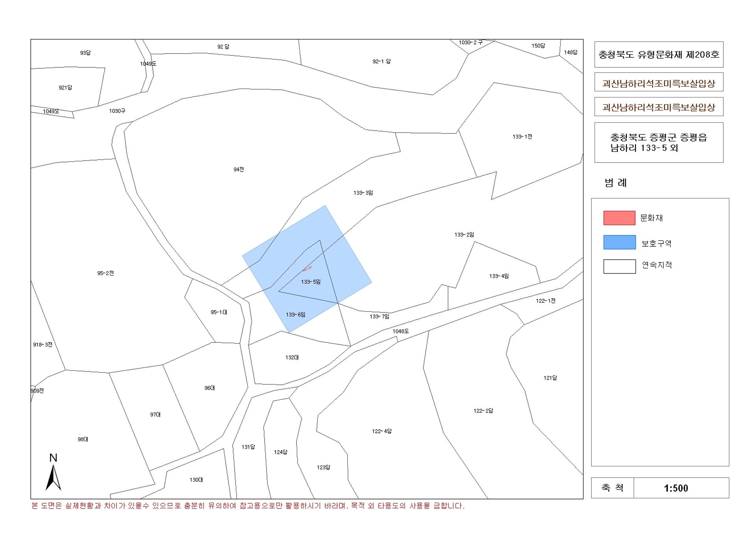Click the 133-1전 parcel label

click(x=522, y=137)
